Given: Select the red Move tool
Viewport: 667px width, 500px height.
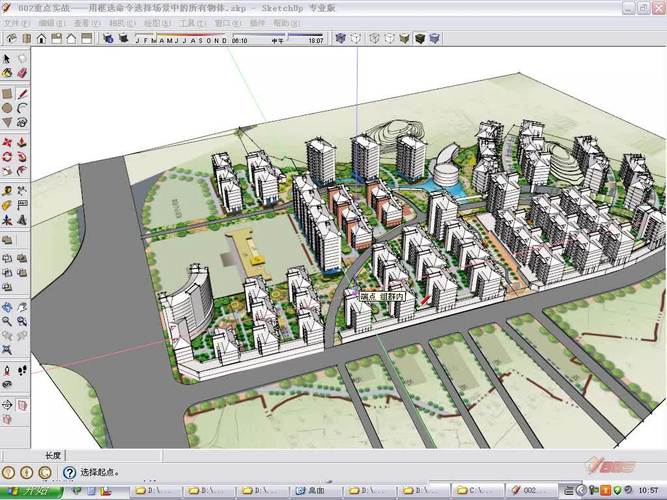Looking at the screenshot, I should click(7, 142).
